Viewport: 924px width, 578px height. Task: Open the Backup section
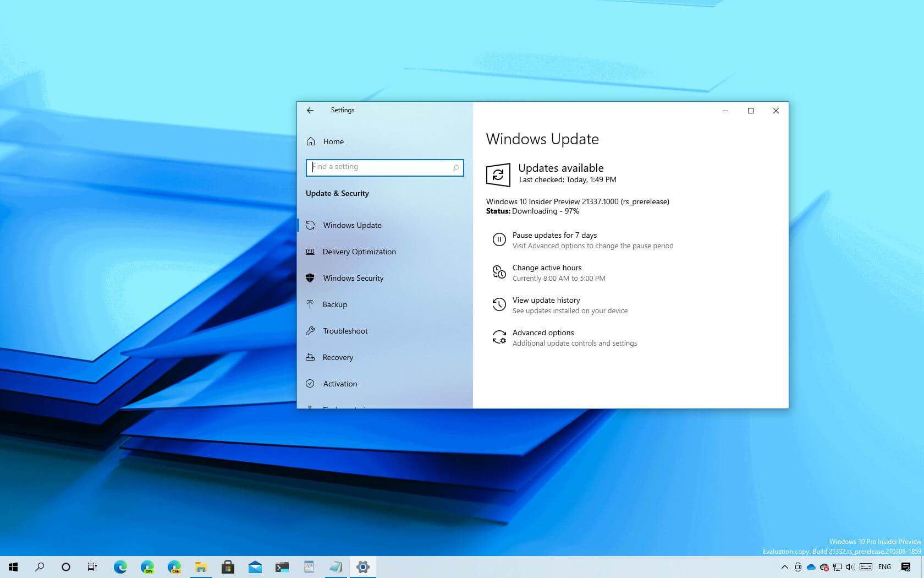[335, 304]
